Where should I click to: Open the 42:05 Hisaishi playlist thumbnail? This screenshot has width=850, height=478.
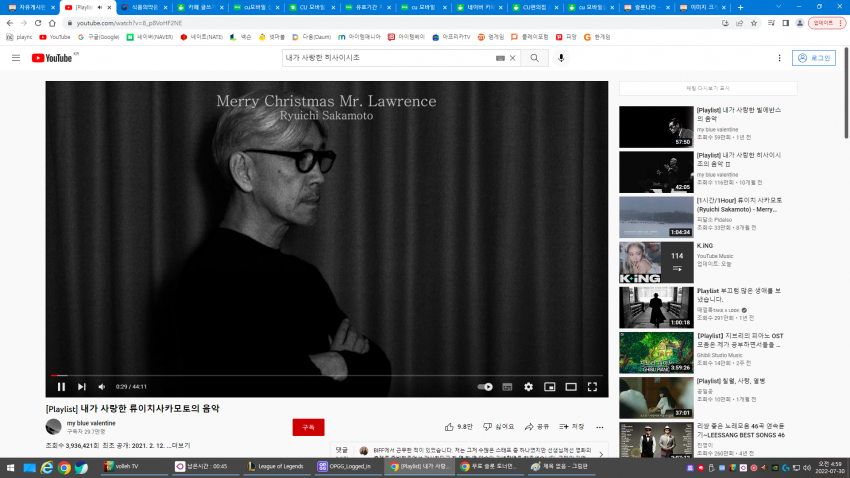tap(656, 172)
